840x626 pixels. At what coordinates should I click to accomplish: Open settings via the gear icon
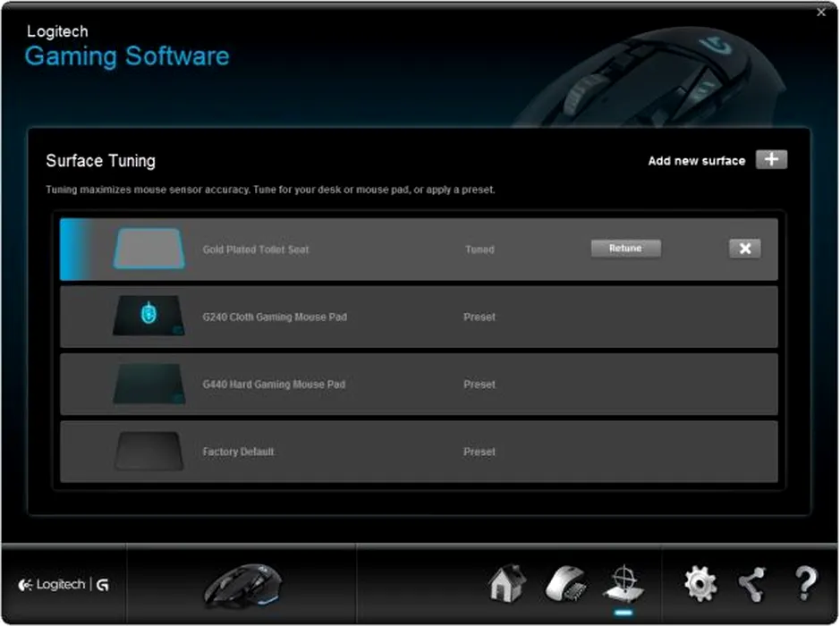[x=700, y=584]
